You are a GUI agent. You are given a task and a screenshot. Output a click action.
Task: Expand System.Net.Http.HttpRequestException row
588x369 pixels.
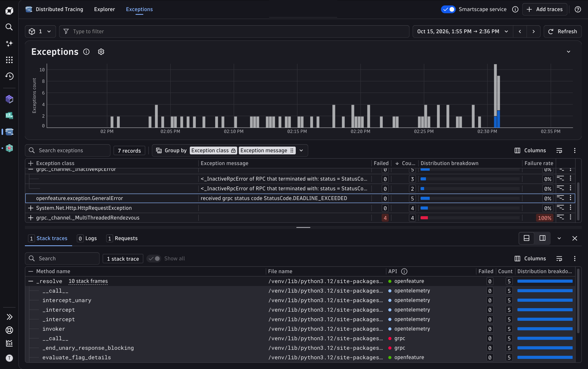(x=31, y=208)
